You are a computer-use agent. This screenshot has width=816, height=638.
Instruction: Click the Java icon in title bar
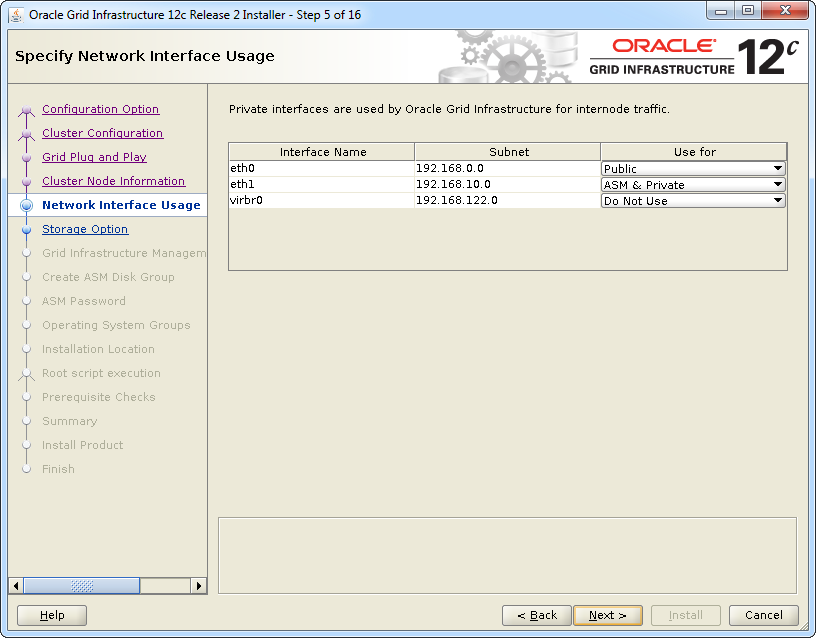[x=16, y=14]
